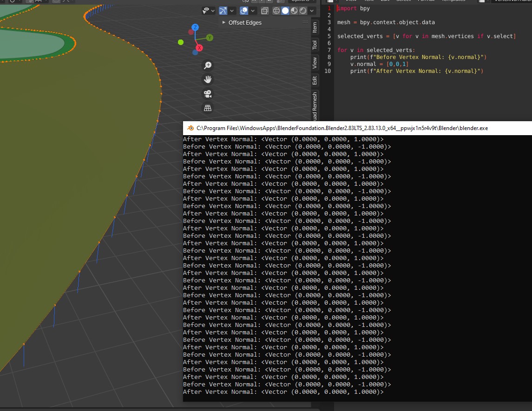The image size is (532, 411).
Task: Switch to Rendered viewport shading
Action: point(303,11)
